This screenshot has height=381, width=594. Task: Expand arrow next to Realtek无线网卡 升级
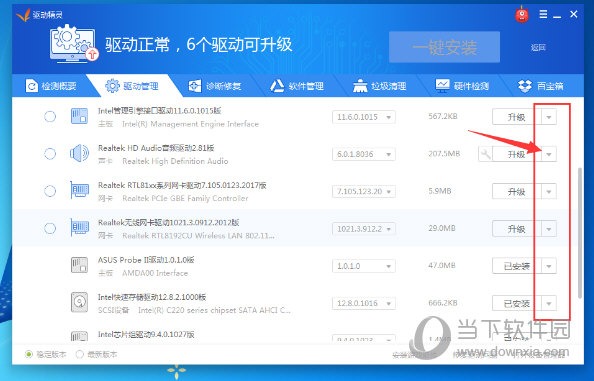click(549, 229)
